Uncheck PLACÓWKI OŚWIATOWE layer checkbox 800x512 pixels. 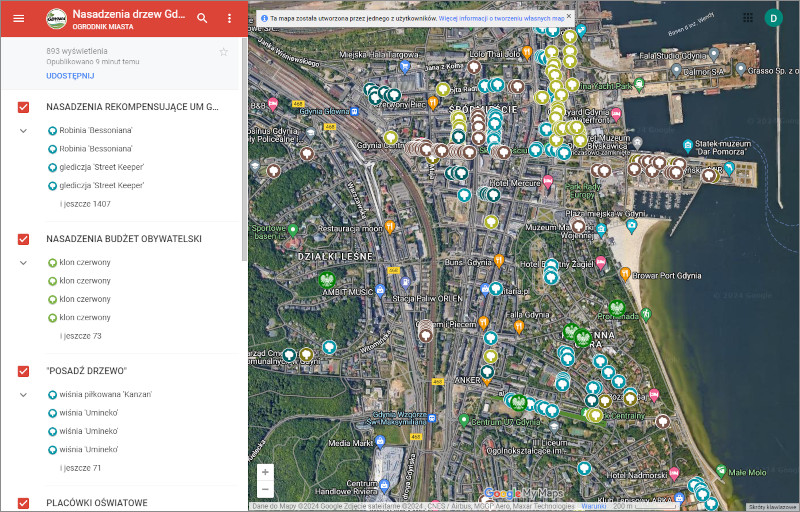tap(23, 503)
